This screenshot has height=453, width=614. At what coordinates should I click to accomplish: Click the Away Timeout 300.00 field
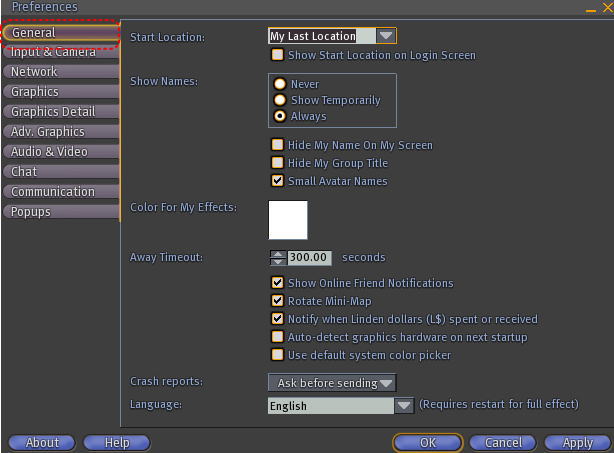pos(309,258)
